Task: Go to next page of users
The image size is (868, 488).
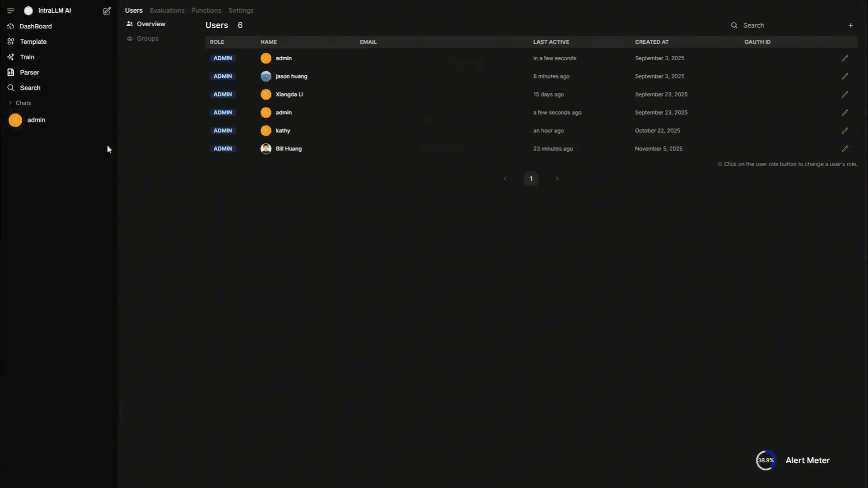Action: coord(557,178)
